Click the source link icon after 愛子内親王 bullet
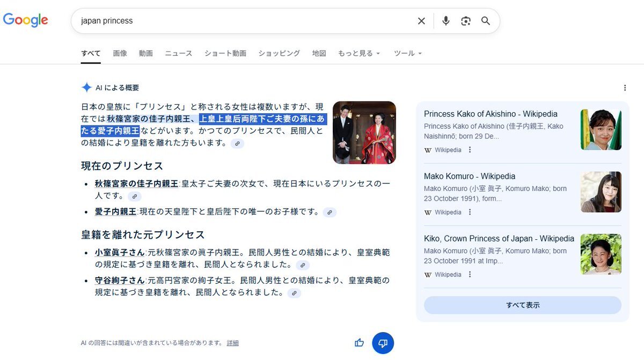The width and height of the screenshot is (644, 360). (330, 212)
